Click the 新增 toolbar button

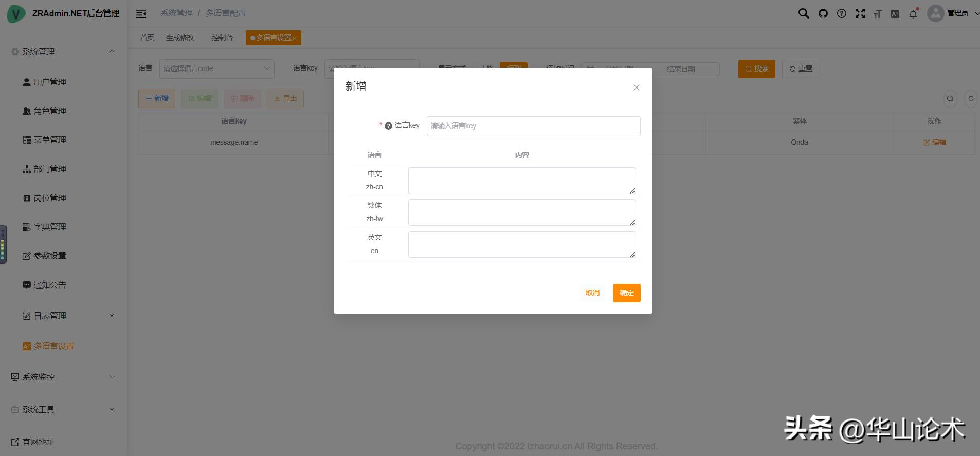[x=157, y=98]
